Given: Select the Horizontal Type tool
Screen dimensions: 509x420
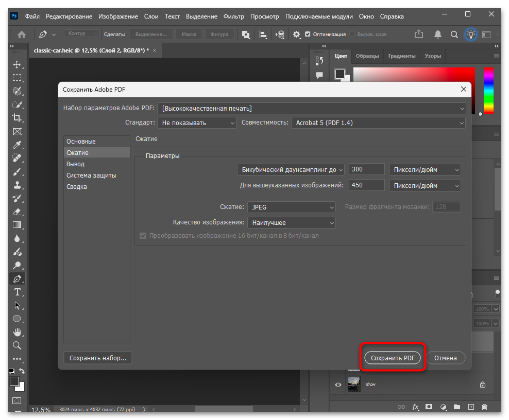Looking at the screenshot, I should [17, 292].
